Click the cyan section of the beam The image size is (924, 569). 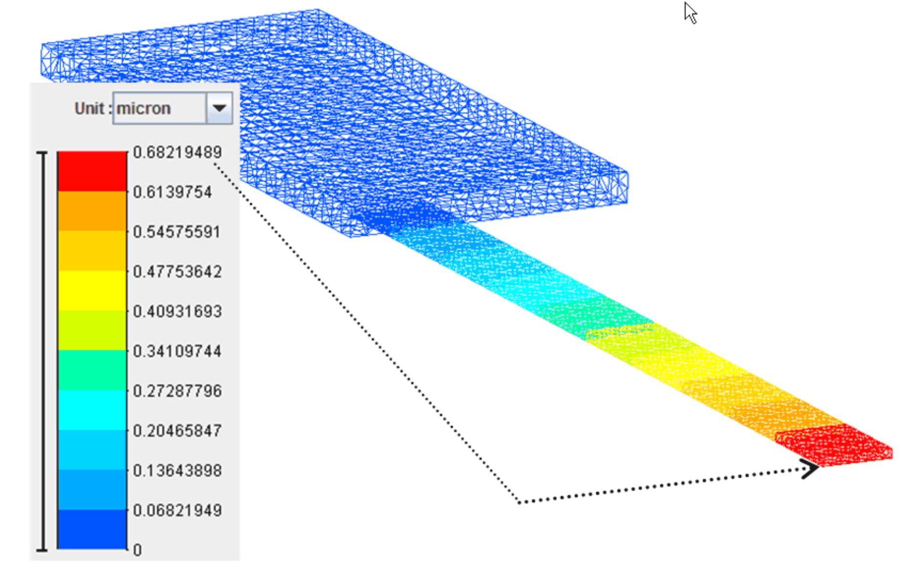click(x=488, y=264)
